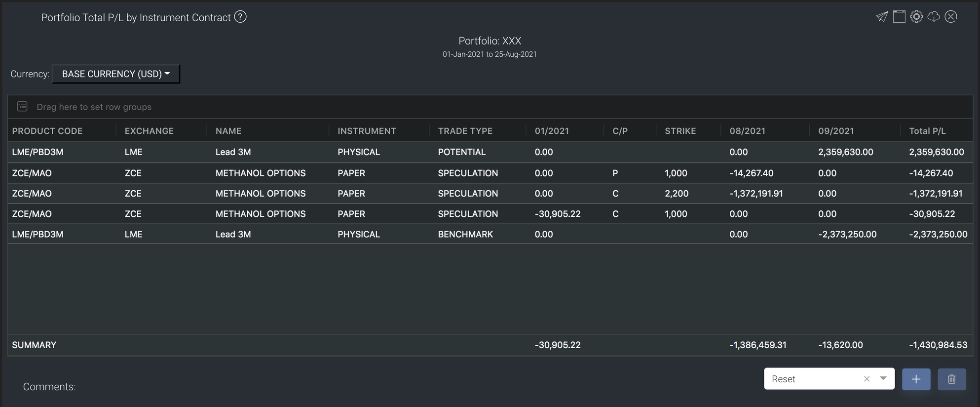Click METHANOL OPTIONS in strike 2,200 row

click(x=261, y=194)
